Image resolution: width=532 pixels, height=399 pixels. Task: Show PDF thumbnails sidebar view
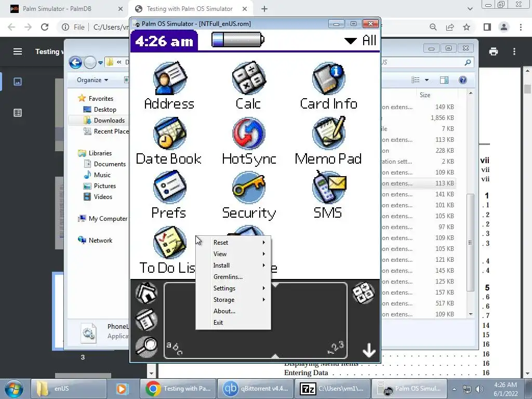[x=18, y=82]
